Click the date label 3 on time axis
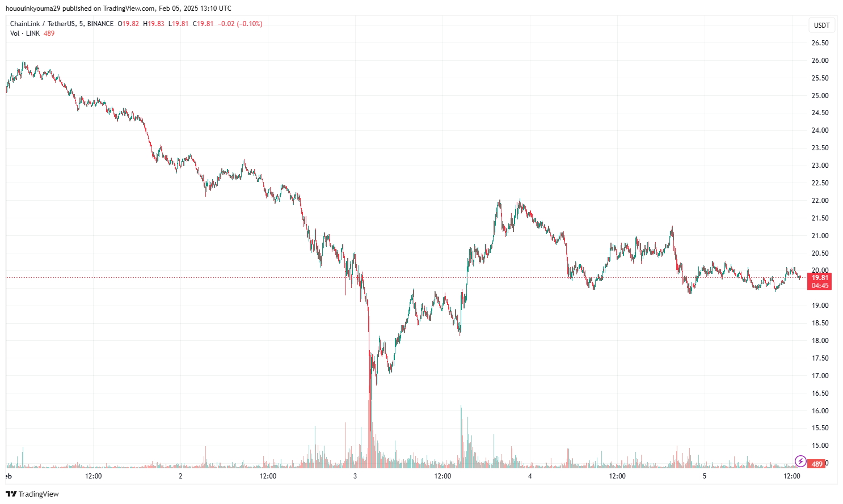This screenshot has height=504, width=843. point(355,476)
